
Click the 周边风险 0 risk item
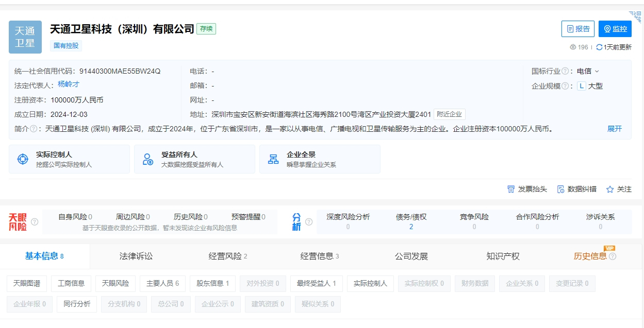pyautogui.click(x=133, y=217)
